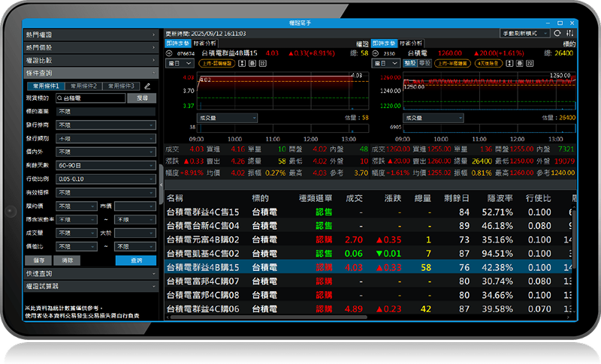This screenshot has width=601, height=364.
Task: Click the 搜尋 search button
Action: coord(142,98)
